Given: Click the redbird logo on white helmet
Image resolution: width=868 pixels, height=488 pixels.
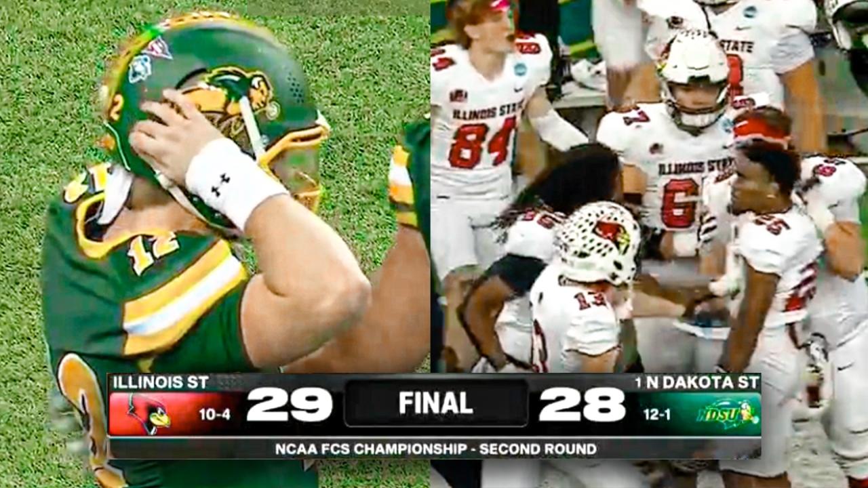Looking at the screenshot, I should click(x=612, y=234).
